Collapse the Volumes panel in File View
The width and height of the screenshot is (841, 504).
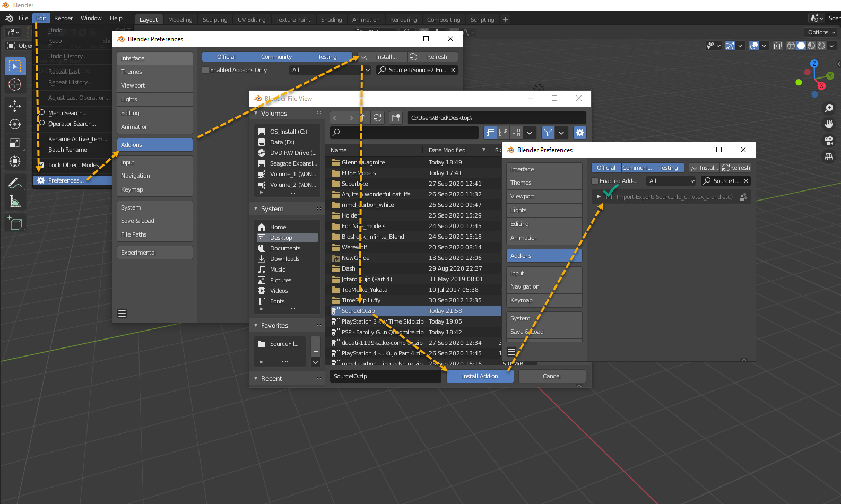tap(256, 114)
